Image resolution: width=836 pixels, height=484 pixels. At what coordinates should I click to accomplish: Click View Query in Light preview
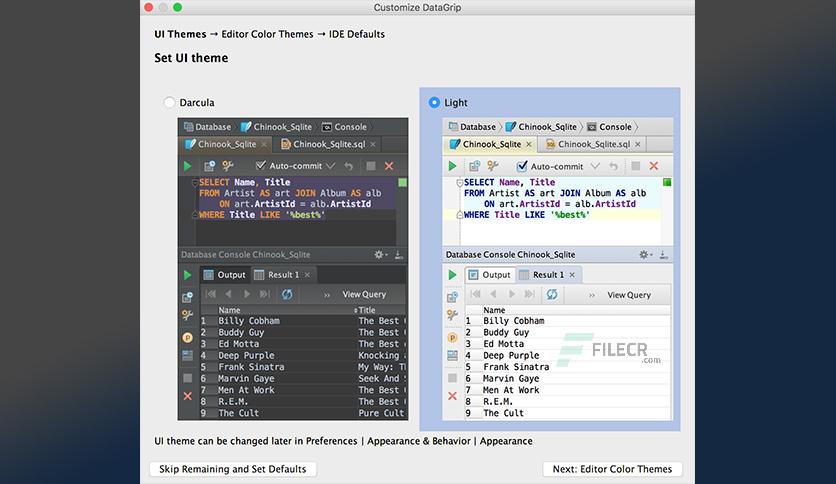629,295
